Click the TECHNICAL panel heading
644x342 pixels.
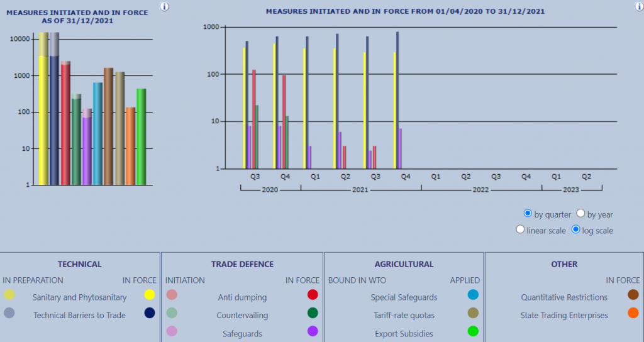[80, 265]
